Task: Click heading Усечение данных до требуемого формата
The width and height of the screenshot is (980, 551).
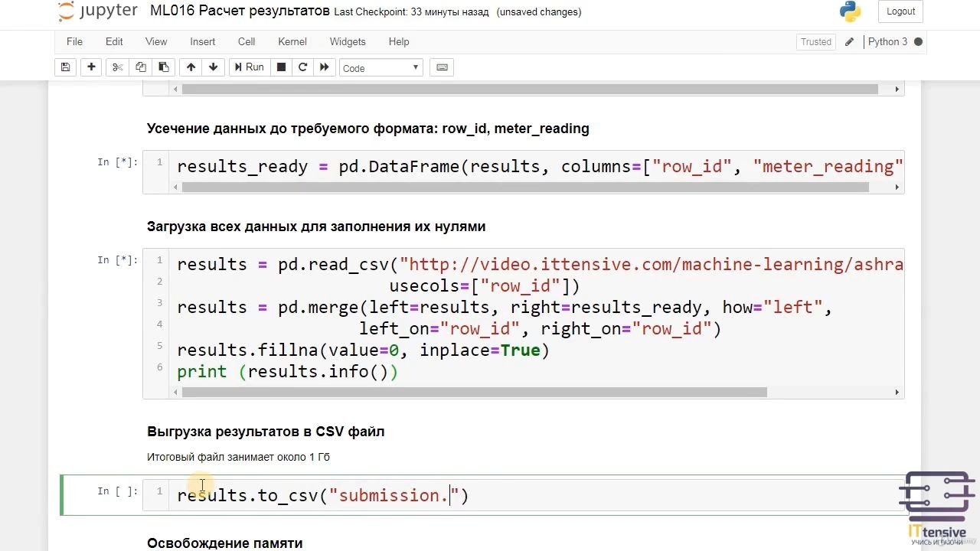Action: coord(367,129)
